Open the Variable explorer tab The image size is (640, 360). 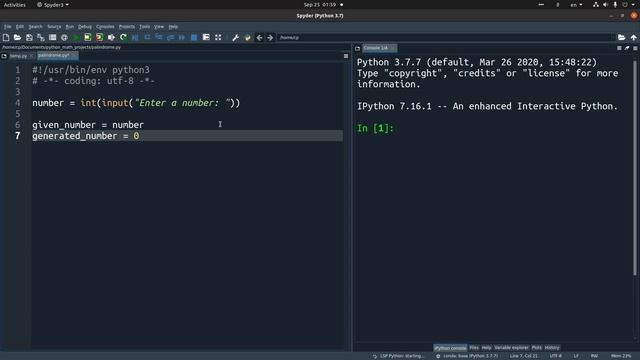click(x=511, y=348)
